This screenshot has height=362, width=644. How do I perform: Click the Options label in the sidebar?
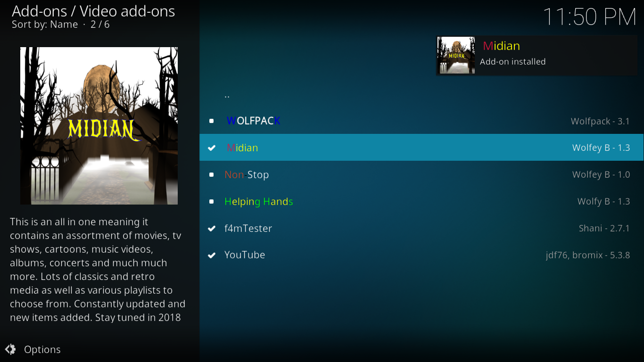42,350
